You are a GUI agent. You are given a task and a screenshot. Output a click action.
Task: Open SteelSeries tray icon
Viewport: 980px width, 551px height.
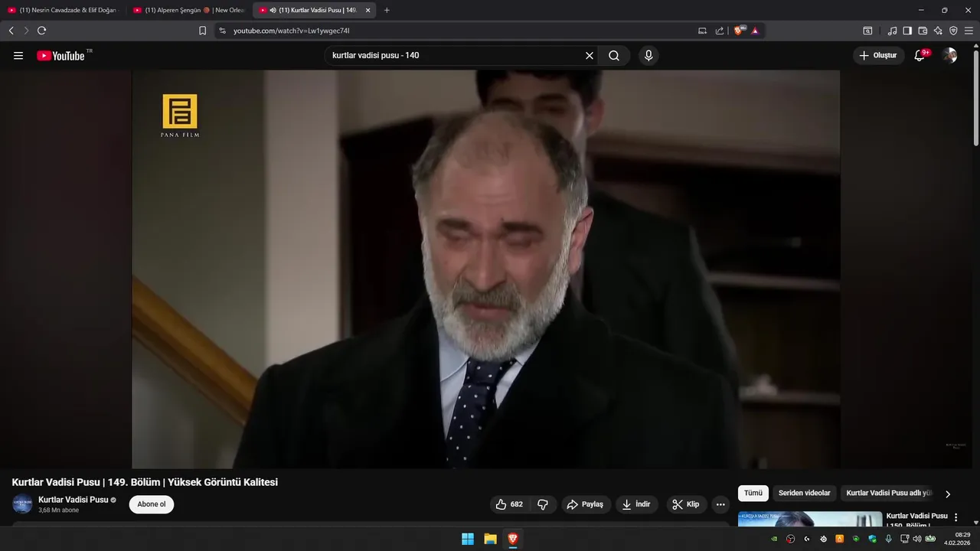(823, 539)
